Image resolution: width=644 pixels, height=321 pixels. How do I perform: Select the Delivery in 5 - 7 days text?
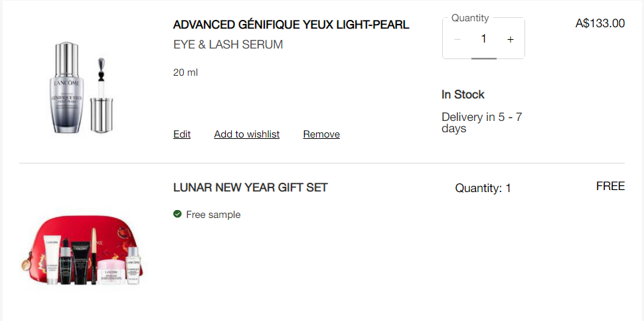point(482,122)
